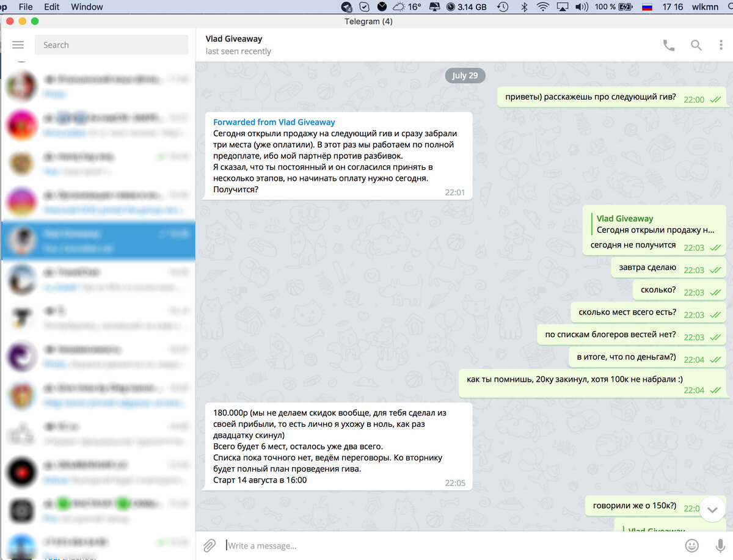The height and width of the screenshot is (560, 733).
Task: Click the checkmark badge menu bar icon
Action: coord(365,7)
